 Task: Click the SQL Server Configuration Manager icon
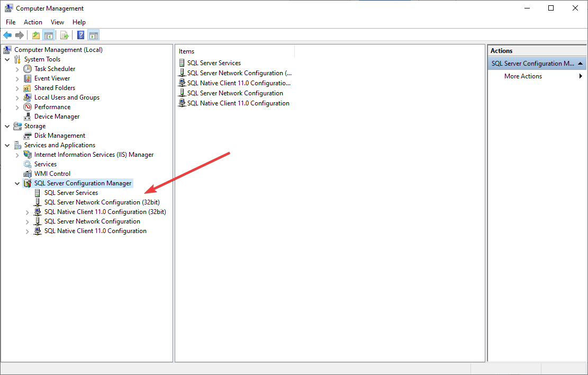coord(28,183)
